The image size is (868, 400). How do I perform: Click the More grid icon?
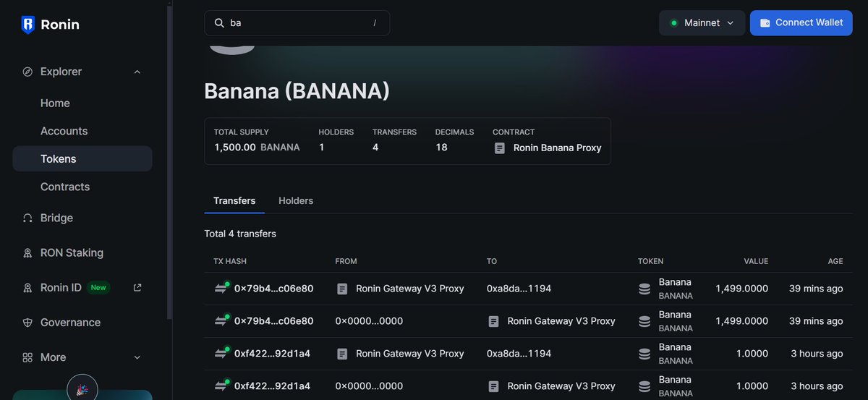[x=27, y=357]
